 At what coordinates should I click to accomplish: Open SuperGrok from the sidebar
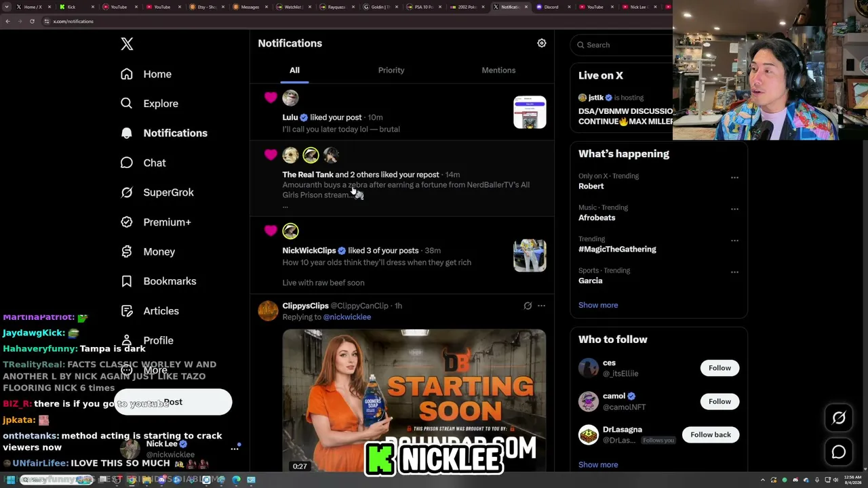click(157, 192)
